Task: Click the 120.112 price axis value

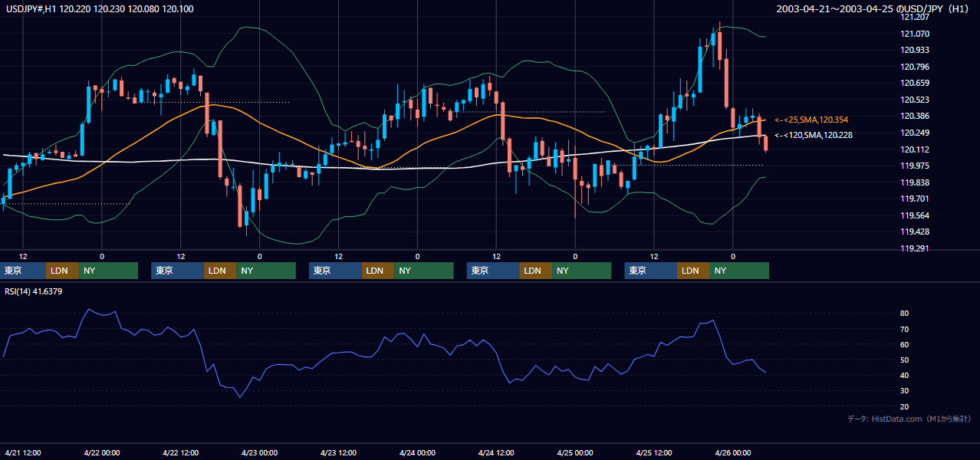Action: [x=915, y=149]
